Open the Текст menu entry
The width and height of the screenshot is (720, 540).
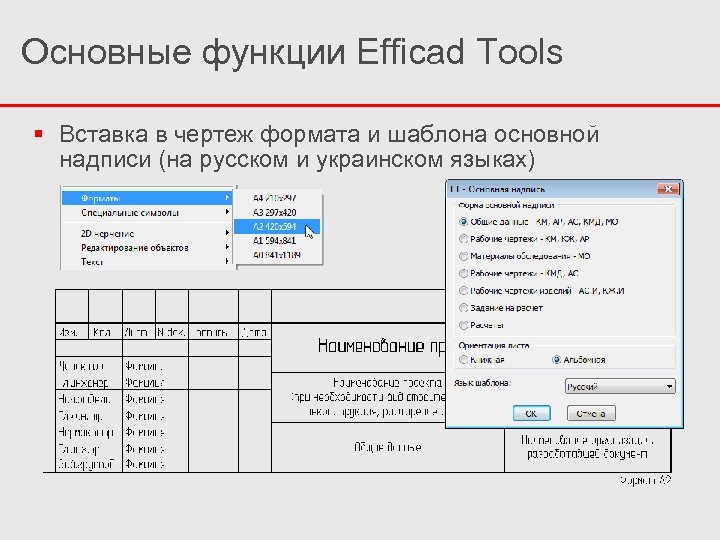tap(147, 262)
